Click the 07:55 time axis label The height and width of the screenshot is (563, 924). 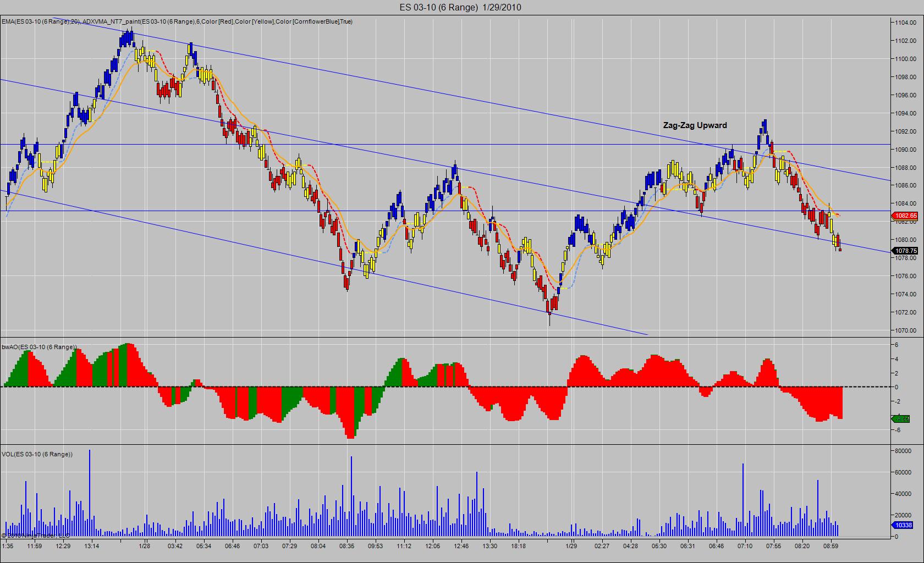pyautogui.click(x=774, y=546)
